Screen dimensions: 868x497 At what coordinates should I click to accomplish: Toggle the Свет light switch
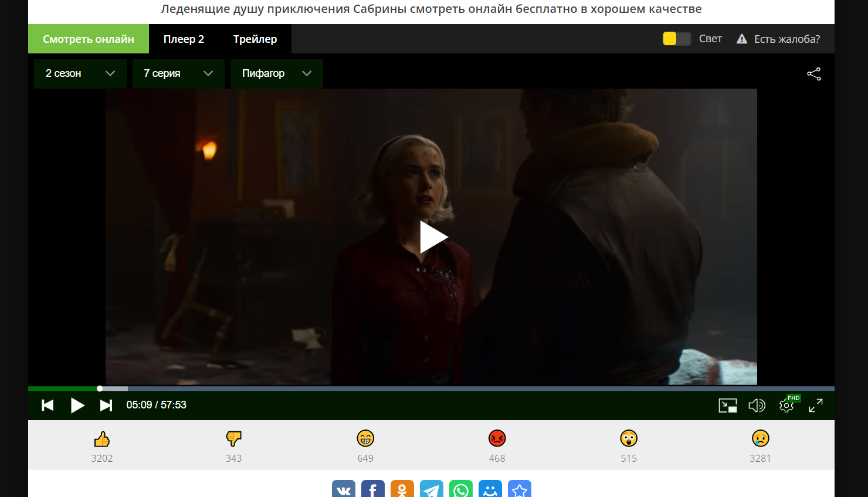(676, 39)
